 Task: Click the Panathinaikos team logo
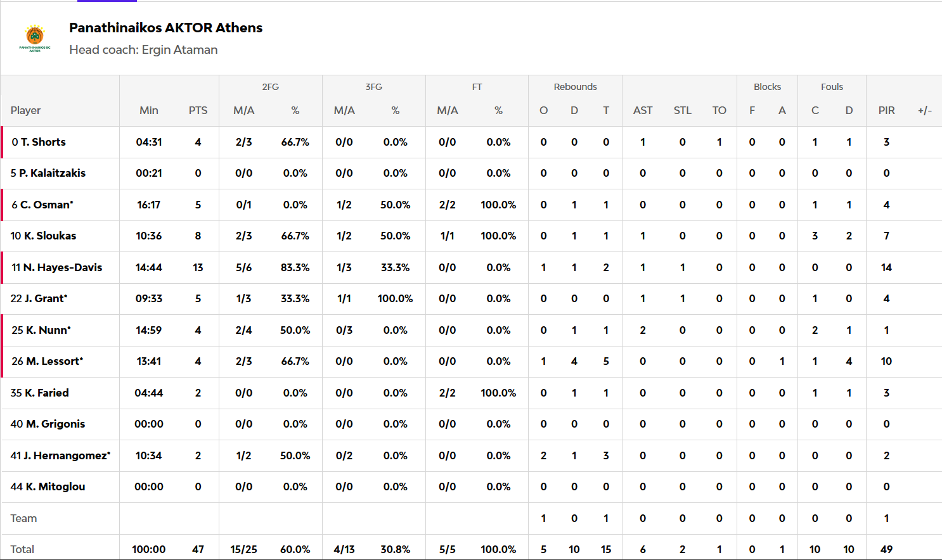click(x=35, y=38)
